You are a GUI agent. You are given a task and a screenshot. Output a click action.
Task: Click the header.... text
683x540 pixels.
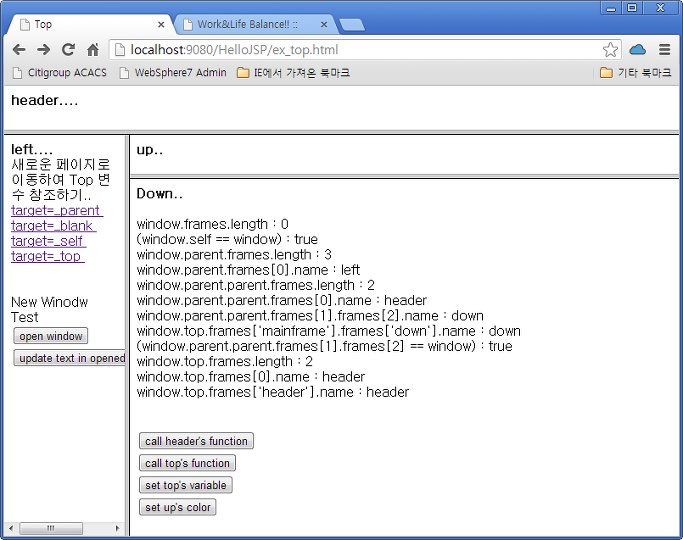point(44,101)
